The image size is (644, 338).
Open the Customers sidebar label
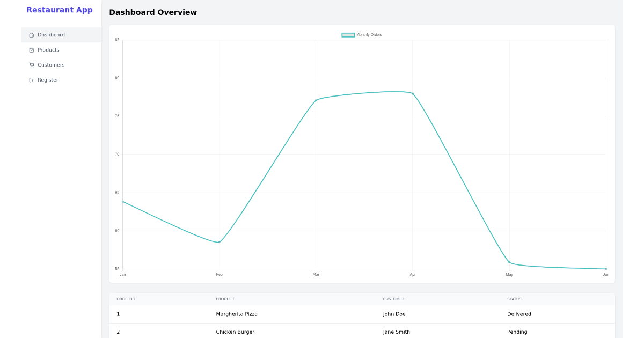(51, 65)
